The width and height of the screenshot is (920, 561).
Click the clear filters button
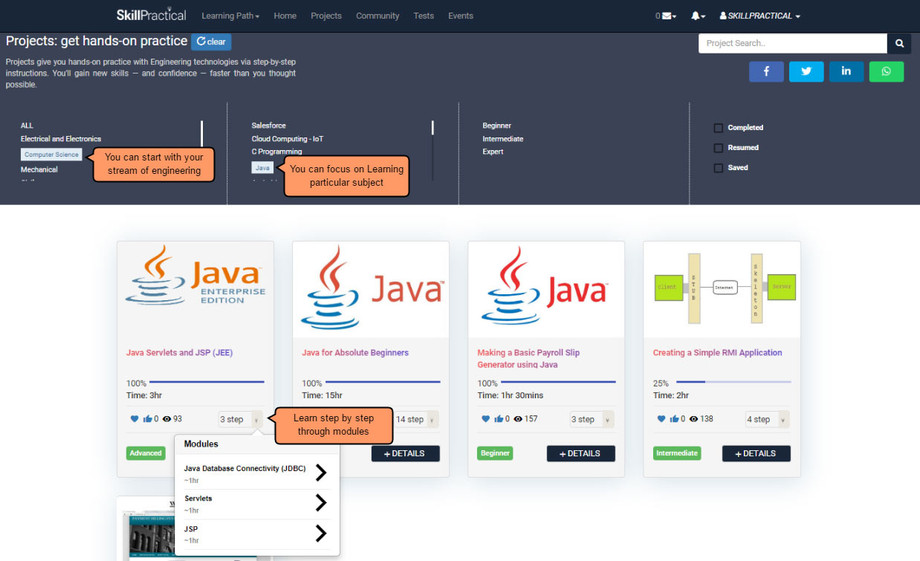211,42
